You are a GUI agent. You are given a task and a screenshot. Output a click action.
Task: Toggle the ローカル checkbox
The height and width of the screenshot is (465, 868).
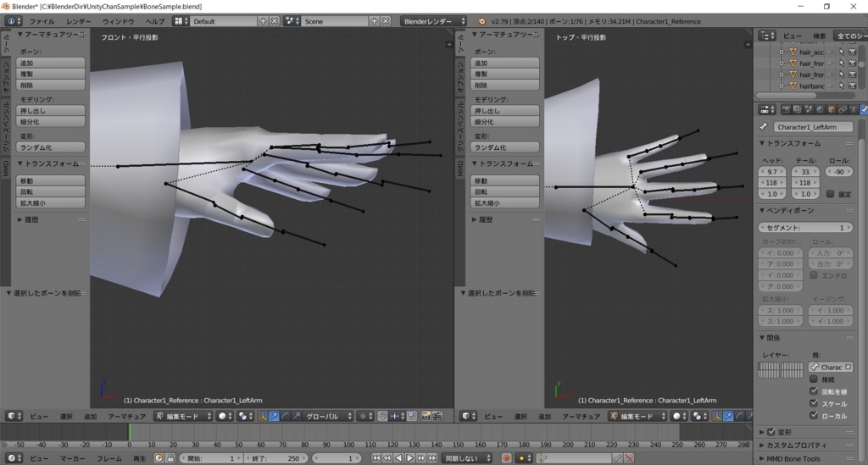tap(814, 415)
